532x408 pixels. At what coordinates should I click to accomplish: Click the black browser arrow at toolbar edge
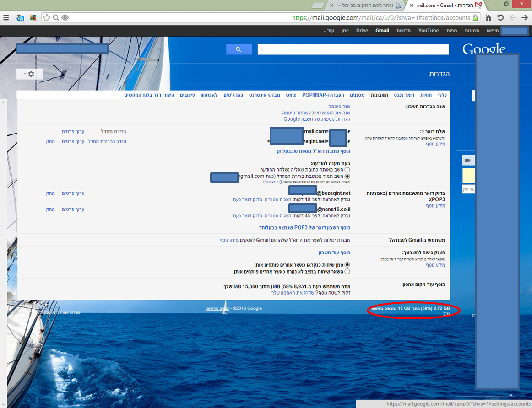pyautogui.click(x=525, y=18)
